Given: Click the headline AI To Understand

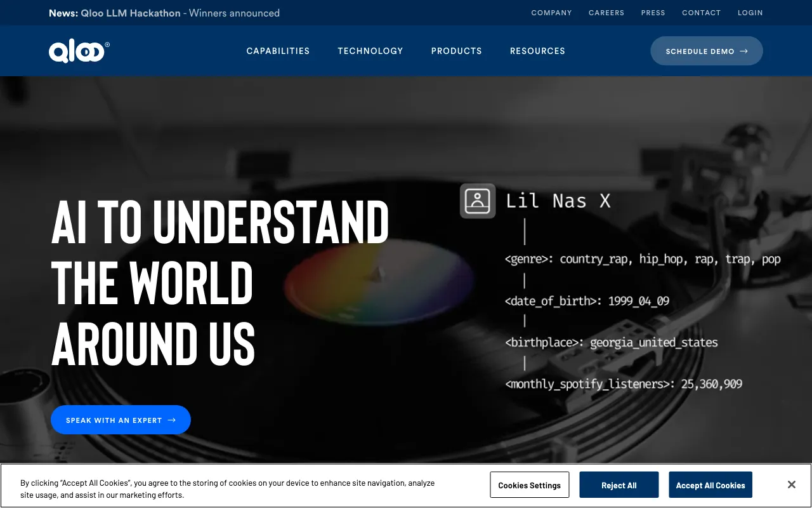Looking at the screenshot, I should point(220,221).
